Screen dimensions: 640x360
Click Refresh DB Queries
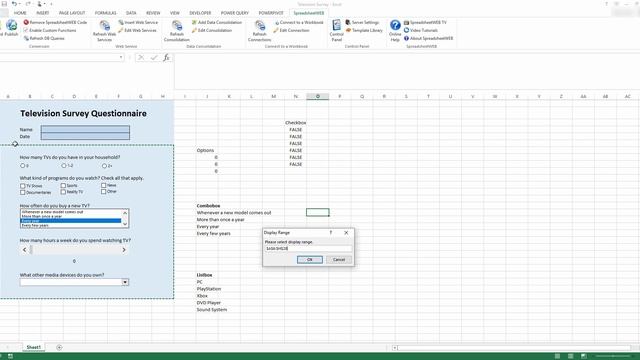(44, 38)
